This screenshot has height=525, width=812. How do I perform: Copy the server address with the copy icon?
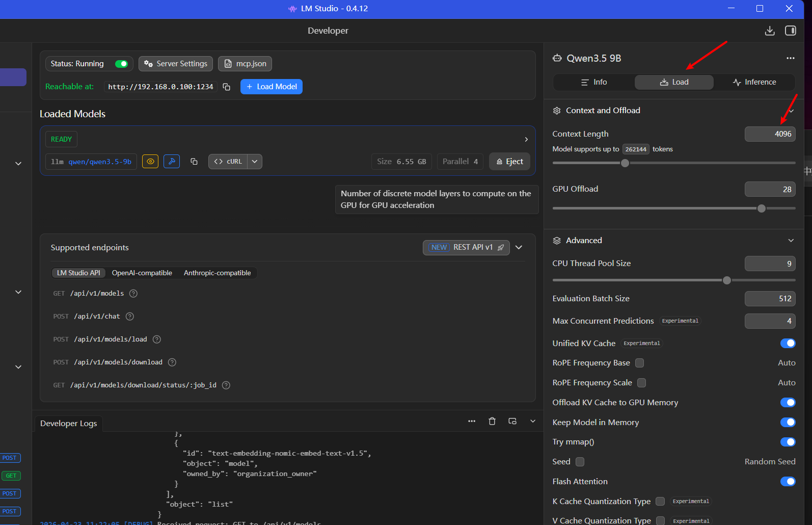click(x=227, y=87)
